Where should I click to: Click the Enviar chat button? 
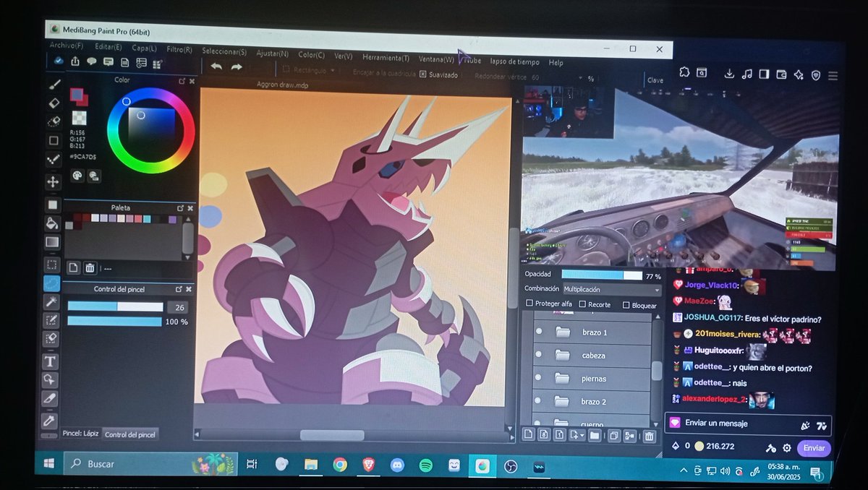(814, 448)
